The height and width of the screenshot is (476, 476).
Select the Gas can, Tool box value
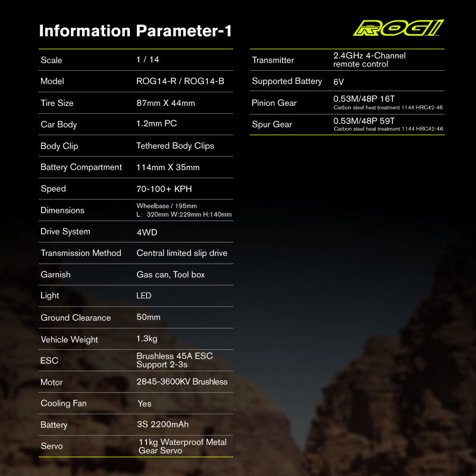pos(170,274)
